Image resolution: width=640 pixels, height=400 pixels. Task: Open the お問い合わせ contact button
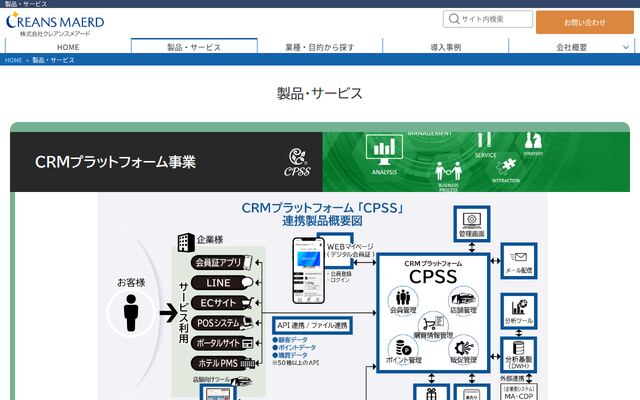coord(584,22)
